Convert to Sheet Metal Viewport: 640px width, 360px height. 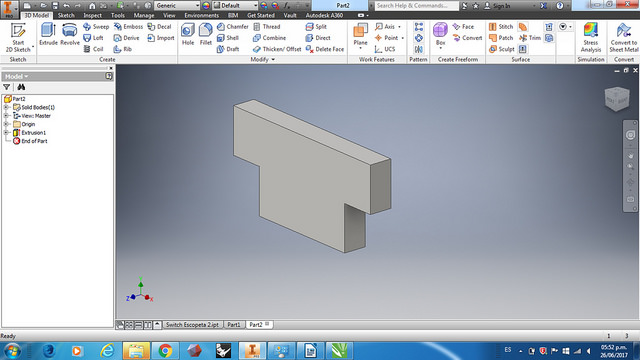pyautogui.click(x=623, y=38)
